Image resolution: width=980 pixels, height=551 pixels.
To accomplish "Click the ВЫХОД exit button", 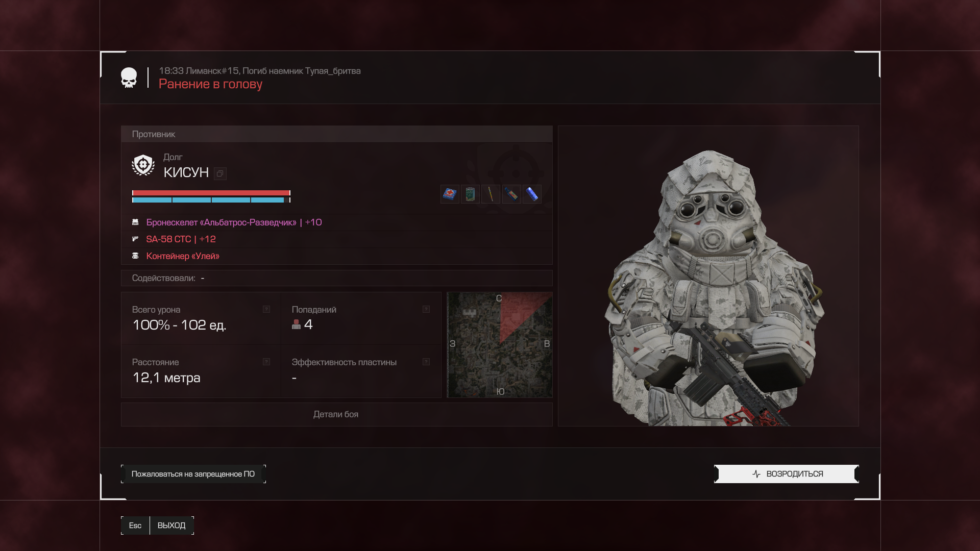I will click(171, 525).
